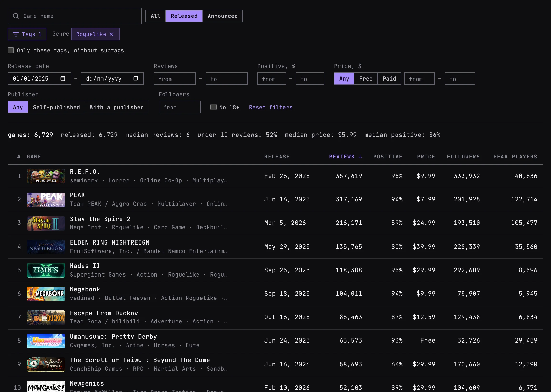Switch to the All tab

(x=156, y=16)
